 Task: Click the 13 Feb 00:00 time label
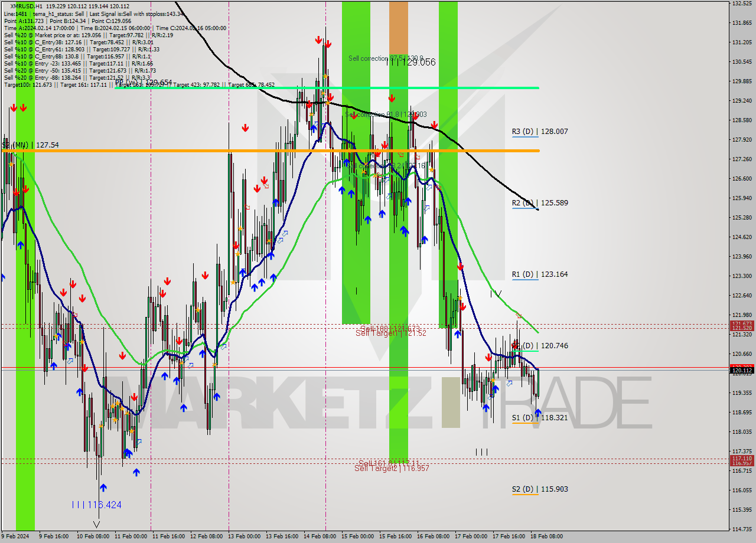[245, 537]
